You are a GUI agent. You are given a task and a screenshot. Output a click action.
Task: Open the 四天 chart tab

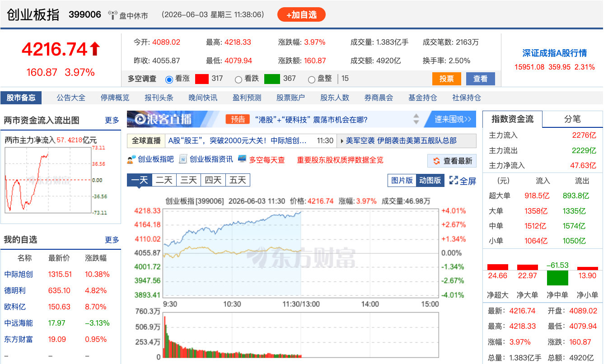tap(213, 180)
